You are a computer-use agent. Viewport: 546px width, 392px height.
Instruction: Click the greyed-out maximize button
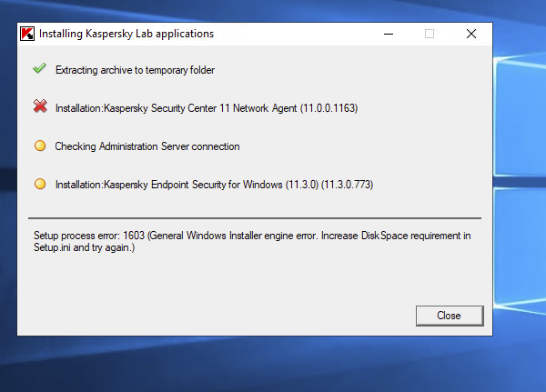[430, 34]
